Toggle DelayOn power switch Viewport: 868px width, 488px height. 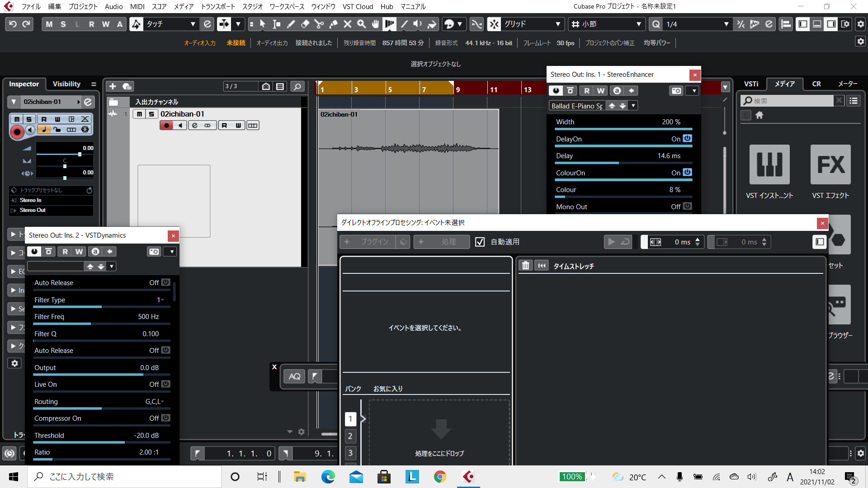tap(687, 139)
